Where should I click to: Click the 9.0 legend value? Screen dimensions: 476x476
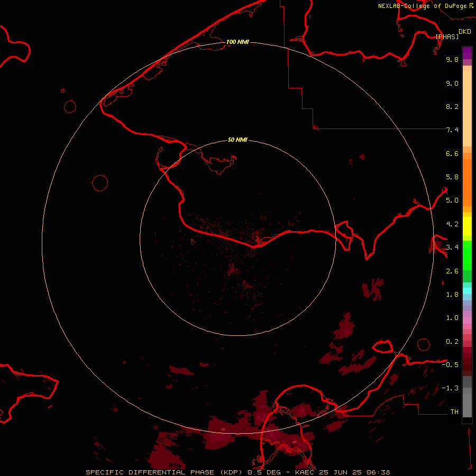coord(452,83)
